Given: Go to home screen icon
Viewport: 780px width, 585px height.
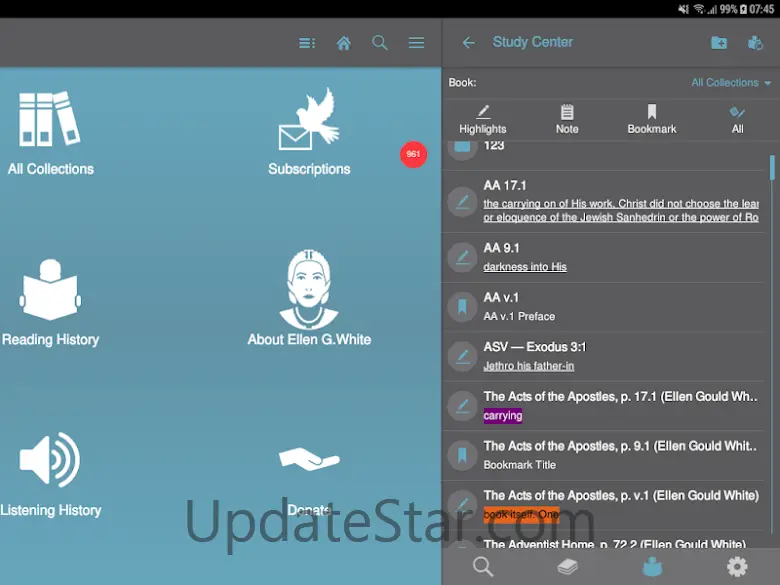Looking at the screenshot, I should pos(343,43).
